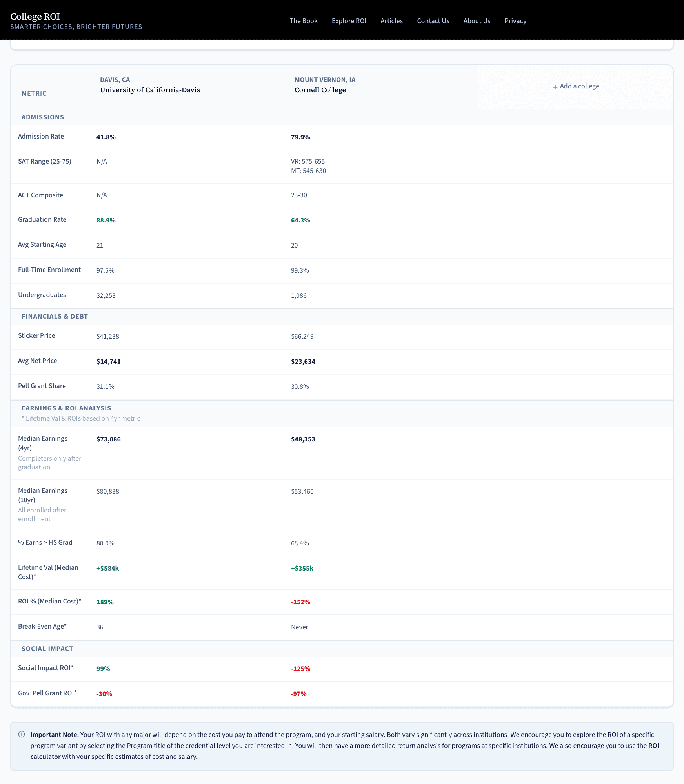Screen dimensions: 684x784
Task: Click the 64.3% graduation rate
Action: click(x=300, y=220)
